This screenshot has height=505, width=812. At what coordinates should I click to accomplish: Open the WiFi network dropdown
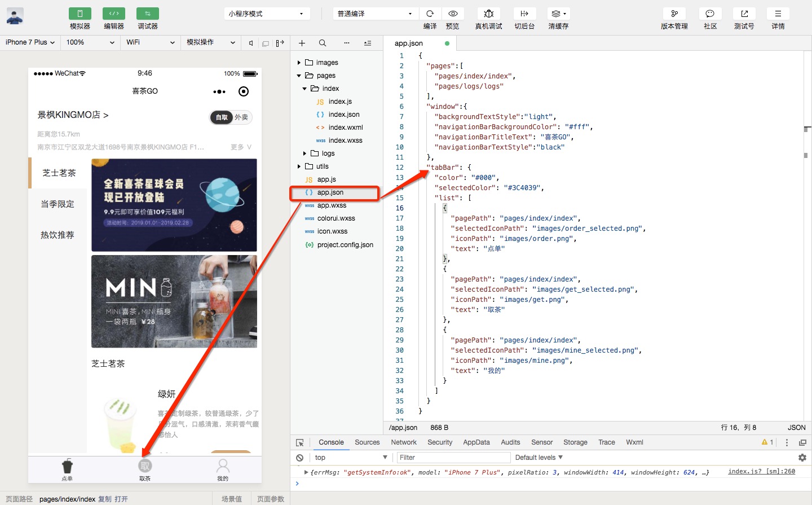tap(151, 42)
